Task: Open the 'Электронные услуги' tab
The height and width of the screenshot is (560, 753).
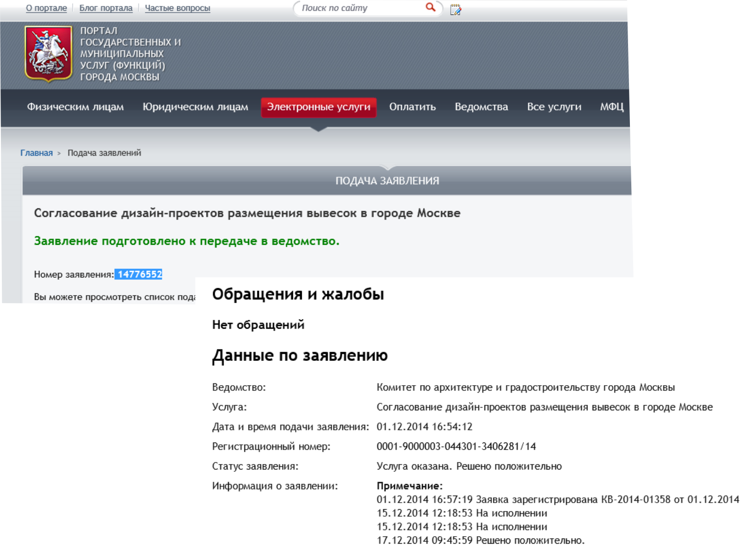Action: 319,107
